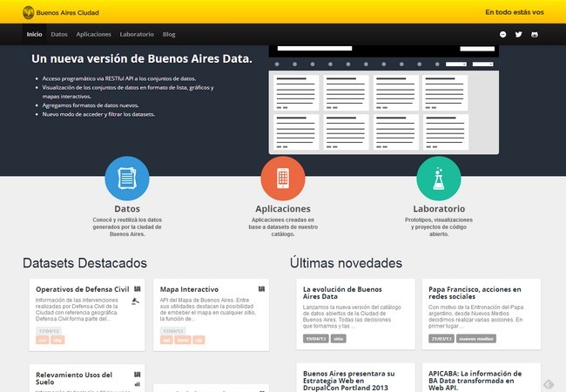Open the Datos heading under blue circle
The image size is (566, 392).
127,209
